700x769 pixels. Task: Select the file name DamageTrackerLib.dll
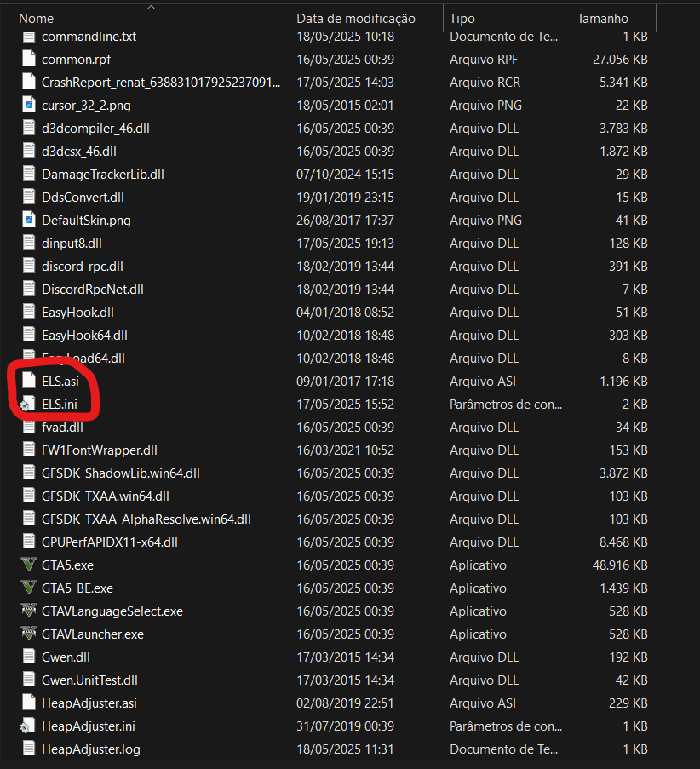tap(102, 175)
